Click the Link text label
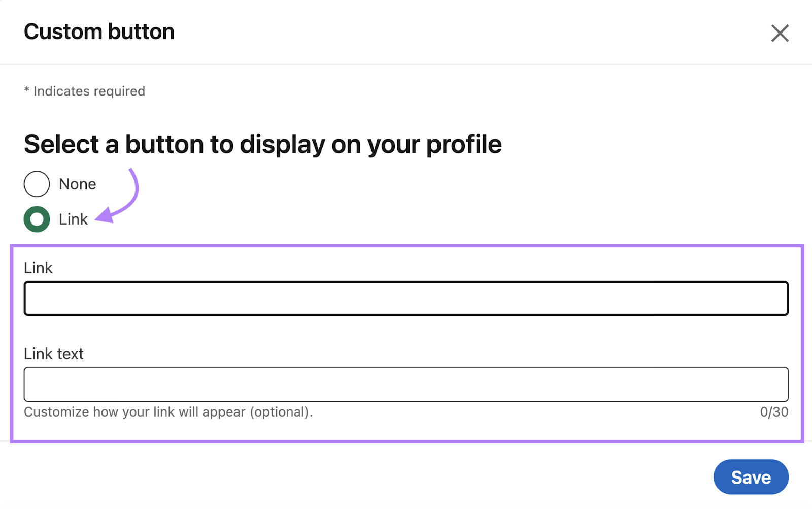Image resolution: width=812 pixels, height=509 pixels. click(53, 354)
